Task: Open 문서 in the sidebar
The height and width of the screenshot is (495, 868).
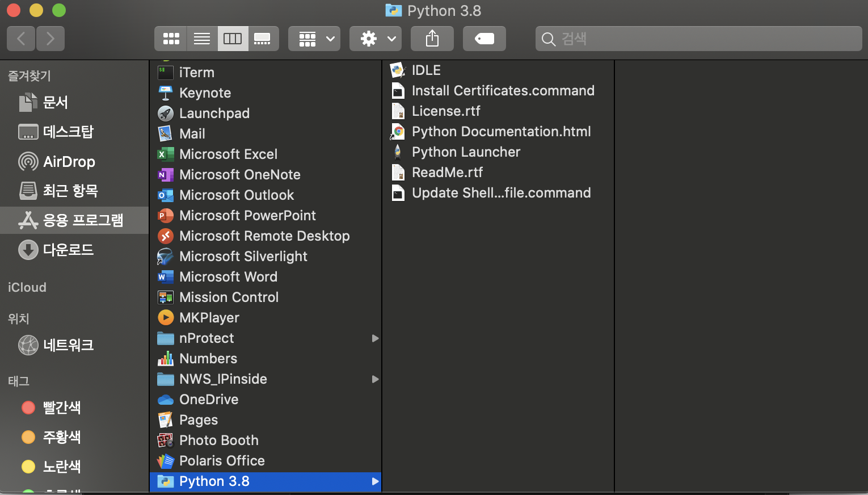Action: point(74,102)
